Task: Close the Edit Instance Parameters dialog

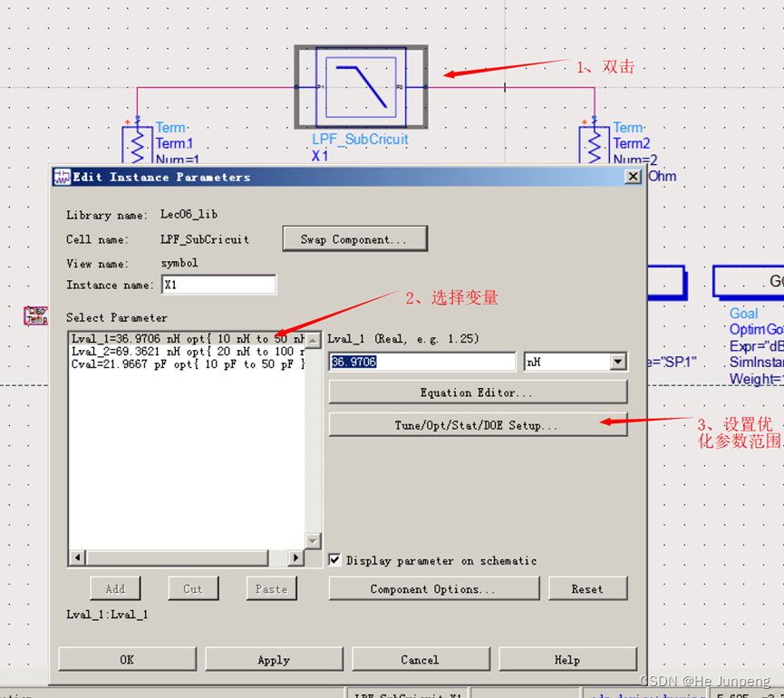Action: (x=633, y=177)
